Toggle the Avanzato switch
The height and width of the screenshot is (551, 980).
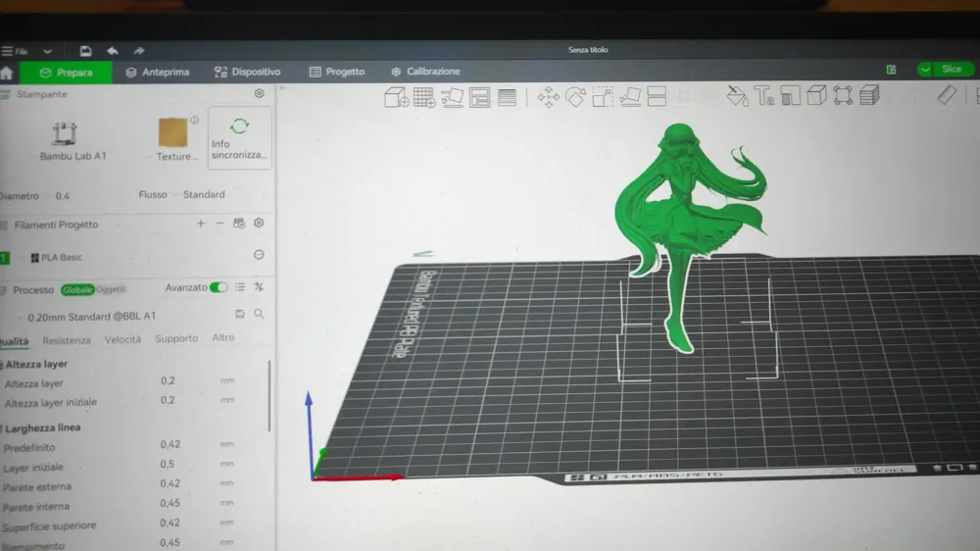[x=219, y=287]
